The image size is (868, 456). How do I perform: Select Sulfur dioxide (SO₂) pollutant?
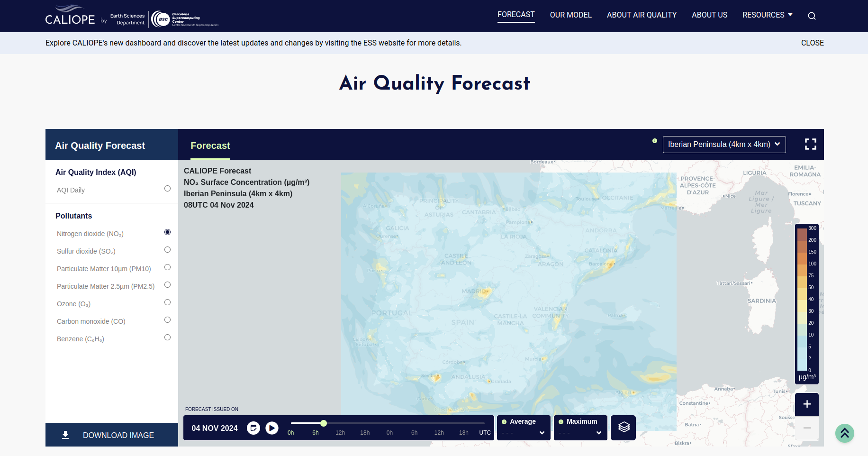tap(167, 250)
